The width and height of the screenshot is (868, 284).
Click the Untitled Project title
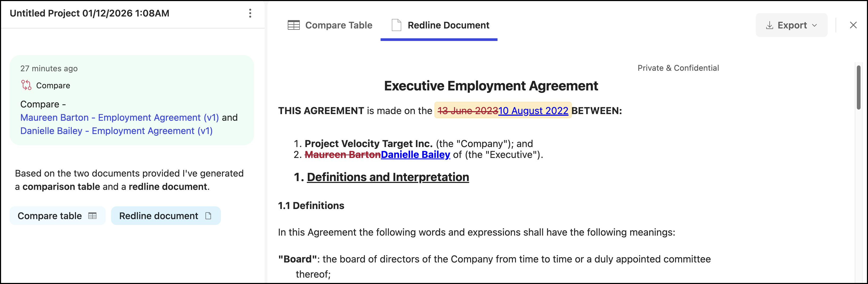pos(90,13)
